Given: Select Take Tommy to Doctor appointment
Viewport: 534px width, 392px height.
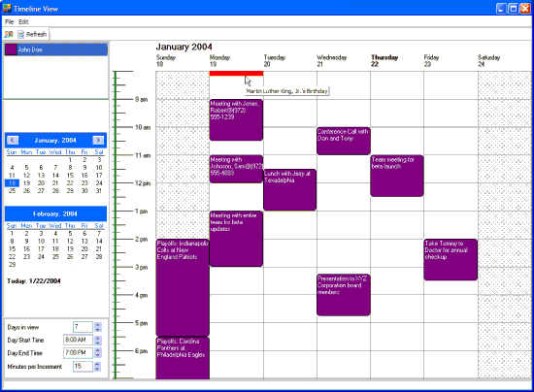Looking at the screenshot, I should point(451,260).
